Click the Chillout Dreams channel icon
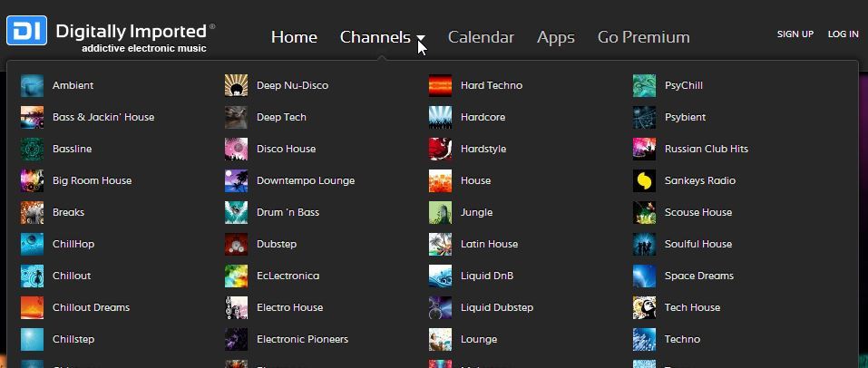 coord(32,307)
